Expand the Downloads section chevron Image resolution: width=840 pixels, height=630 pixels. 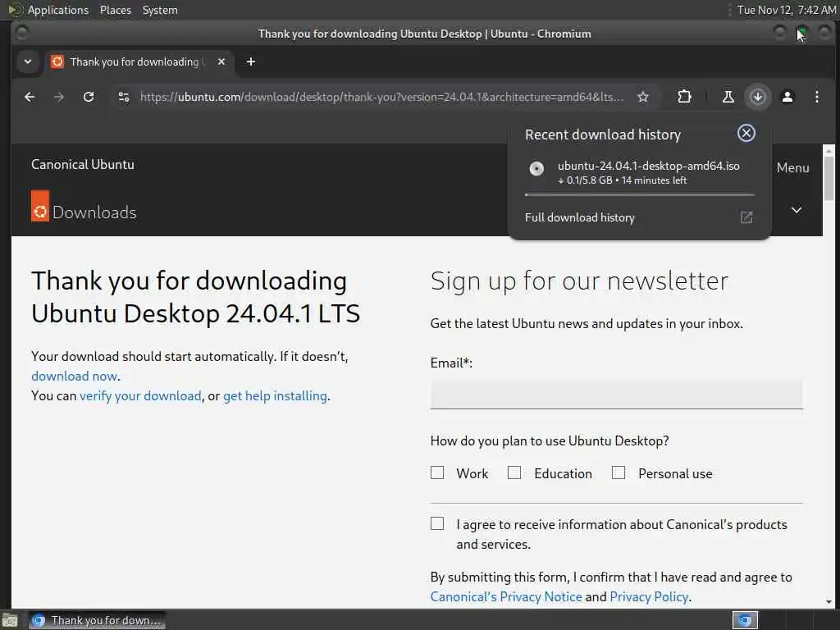796,210
